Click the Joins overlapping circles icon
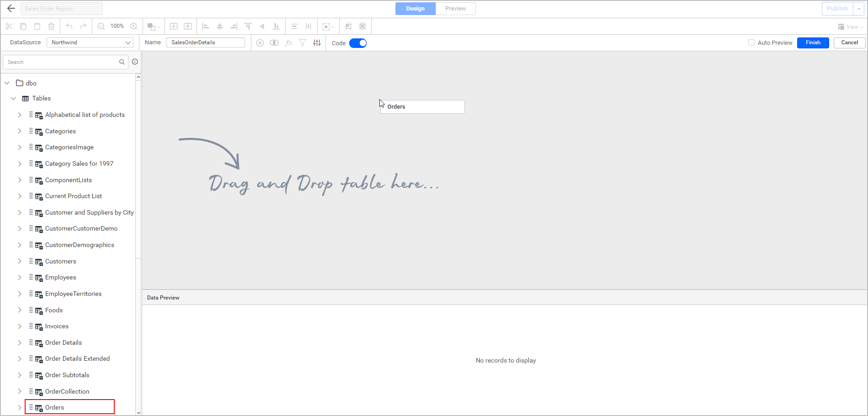 pyautogui.click(x=274, y=43)
